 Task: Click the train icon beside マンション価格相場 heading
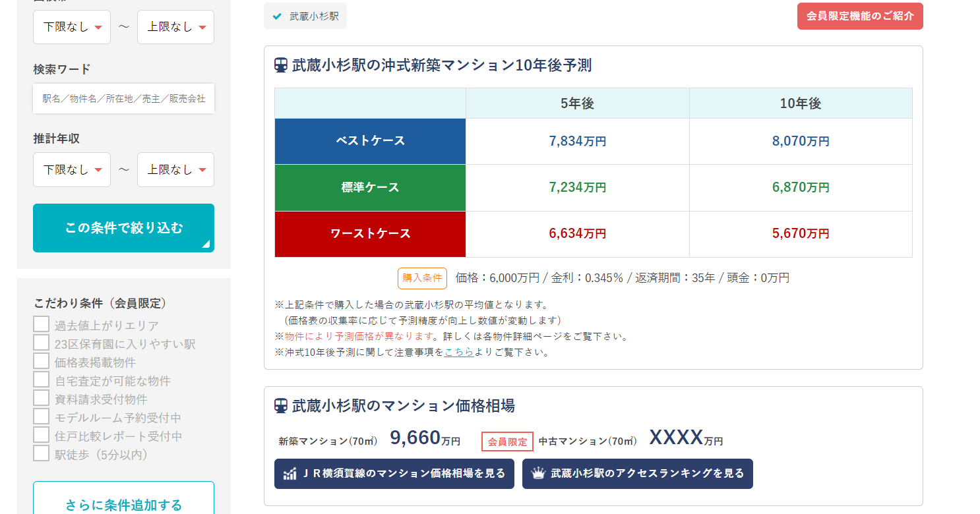click(x=281, y=405)
